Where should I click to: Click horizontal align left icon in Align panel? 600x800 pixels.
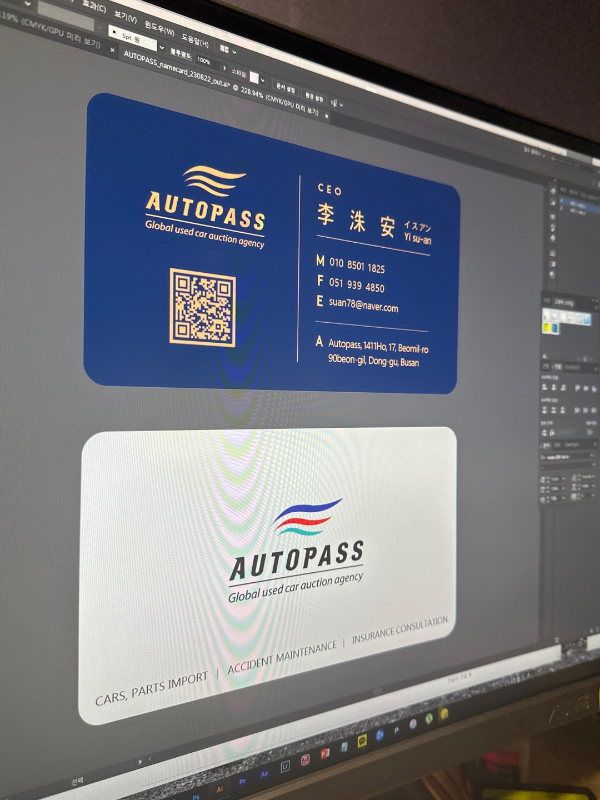[x=544, y=387]
